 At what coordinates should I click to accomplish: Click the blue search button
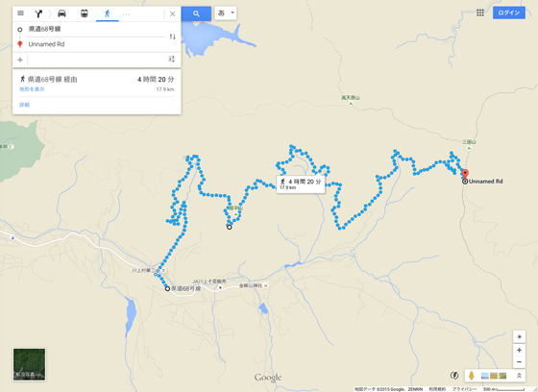click(196, 13)
